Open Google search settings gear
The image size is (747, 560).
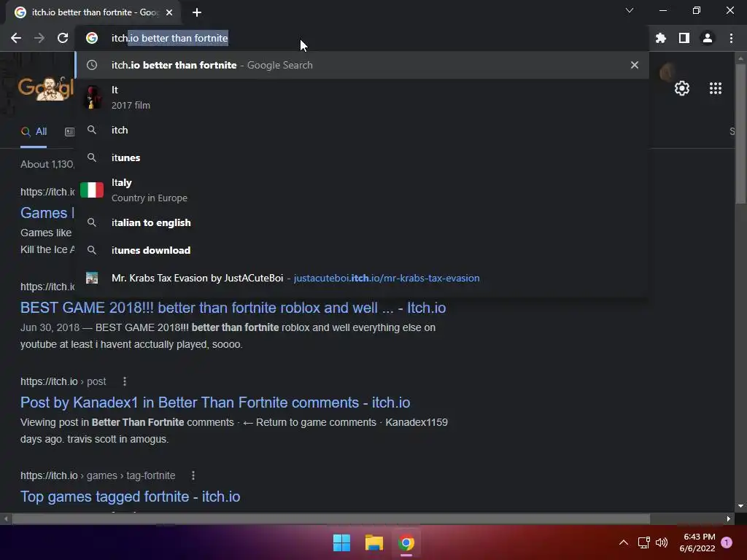click(x=682, y=88)
